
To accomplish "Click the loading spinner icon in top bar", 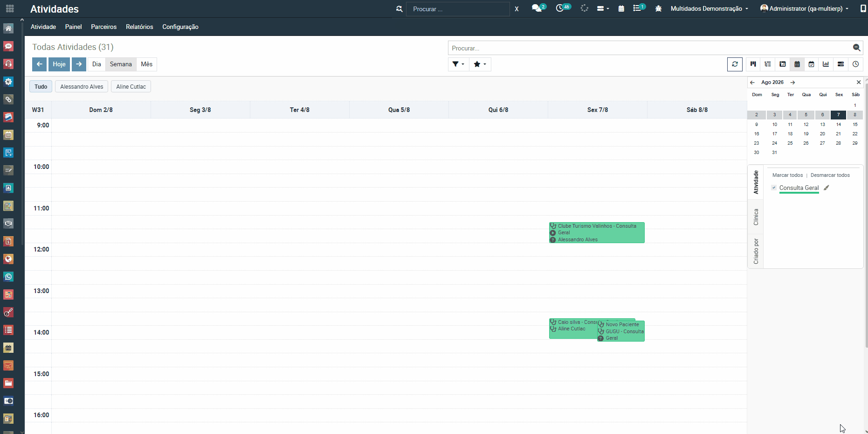I will 584,8.
